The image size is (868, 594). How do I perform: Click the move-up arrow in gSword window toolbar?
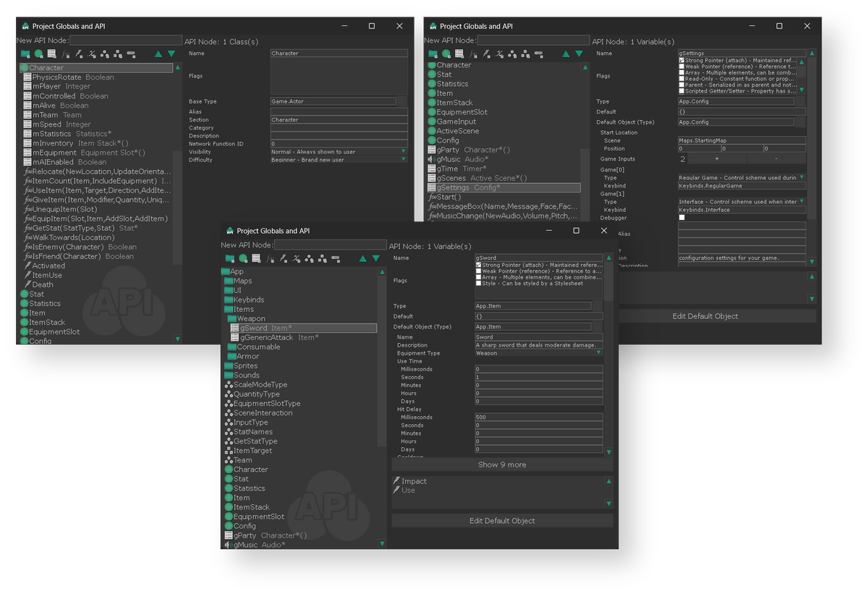coord(362,259)
